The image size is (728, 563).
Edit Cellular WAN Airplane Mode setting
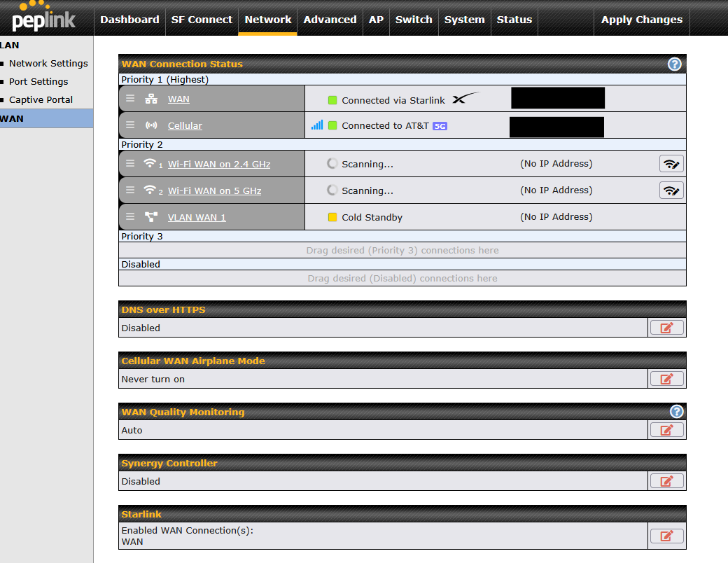click(x=666, y=379)
